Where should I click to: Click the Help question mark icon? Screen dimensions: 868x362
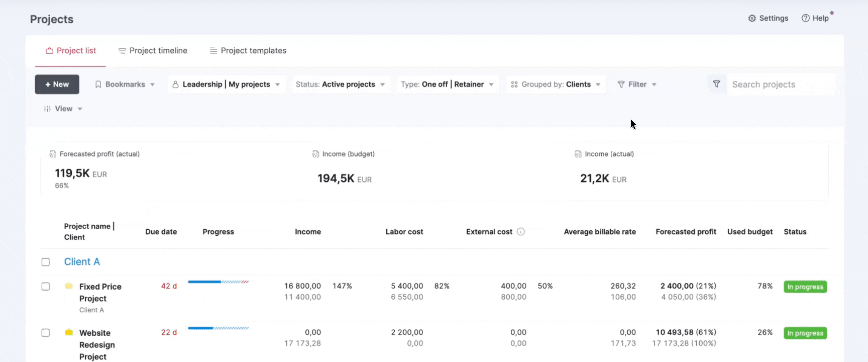coord(806,18)
